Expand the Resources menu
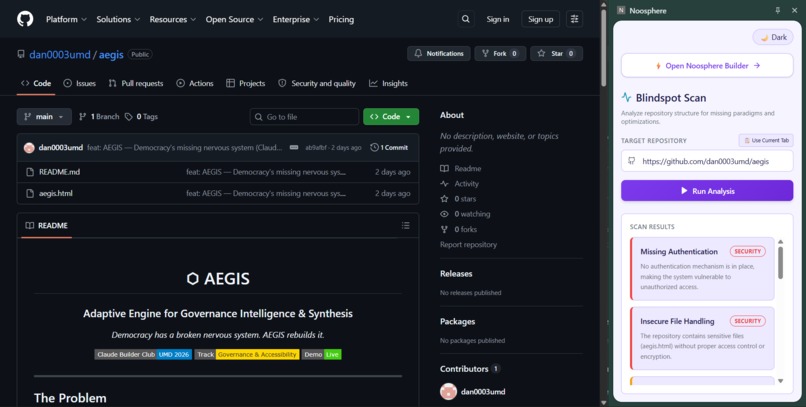The height and width of the screenshot is (407, 806). tap(173, 19)
